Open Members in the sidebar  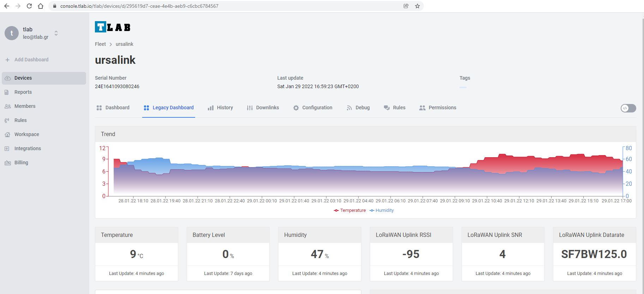pos(44,106)
